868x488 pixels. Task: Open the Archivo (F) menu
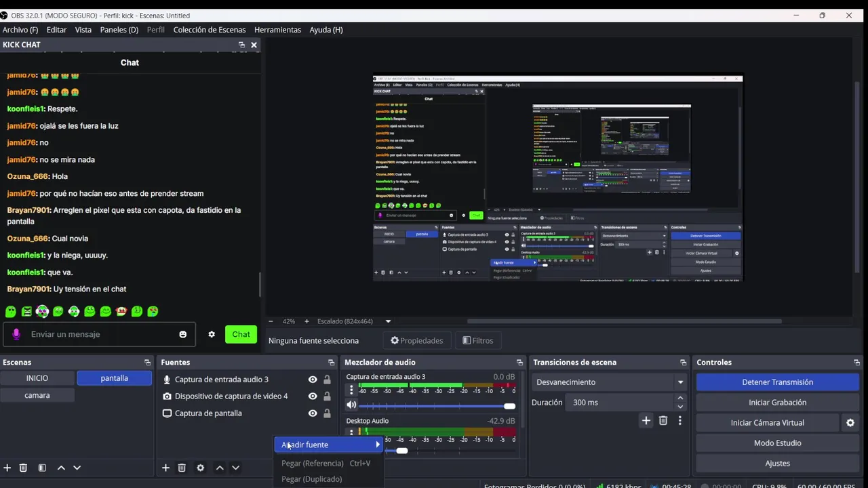point(20,30)
